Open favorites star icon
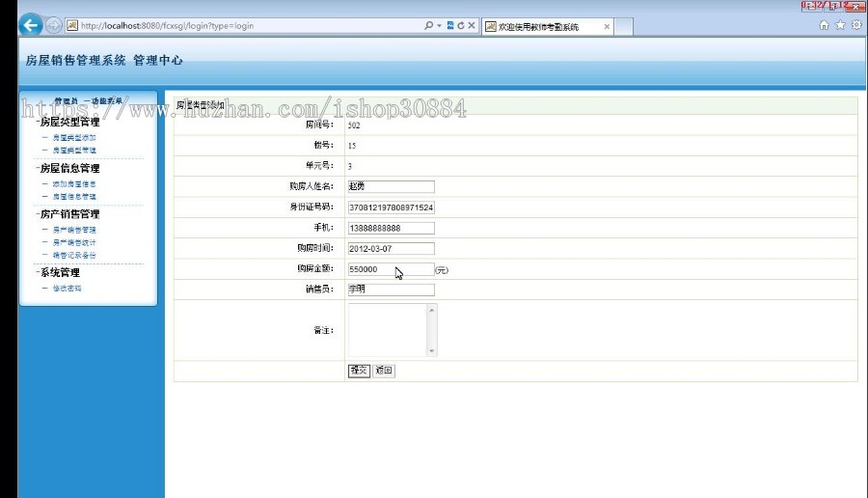This screenshot has width=868, height=498. [840, 25]
